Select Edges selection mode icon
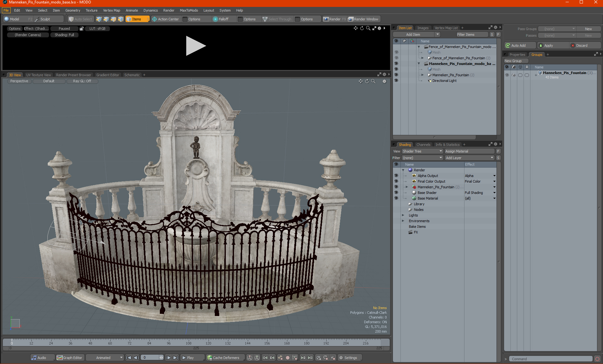This screenshot has height=364, width=603. coord(106,19)
